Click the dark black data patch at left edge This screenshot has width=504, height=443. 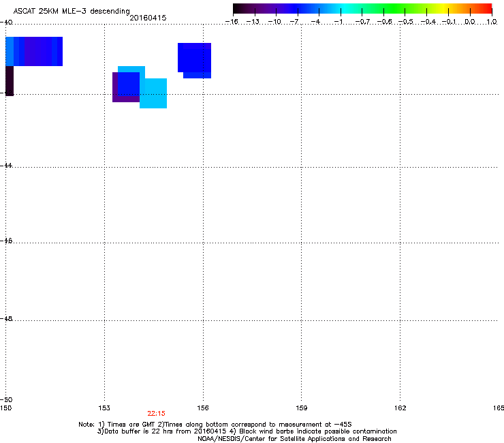pyautogui.click(x=10, y=80)
